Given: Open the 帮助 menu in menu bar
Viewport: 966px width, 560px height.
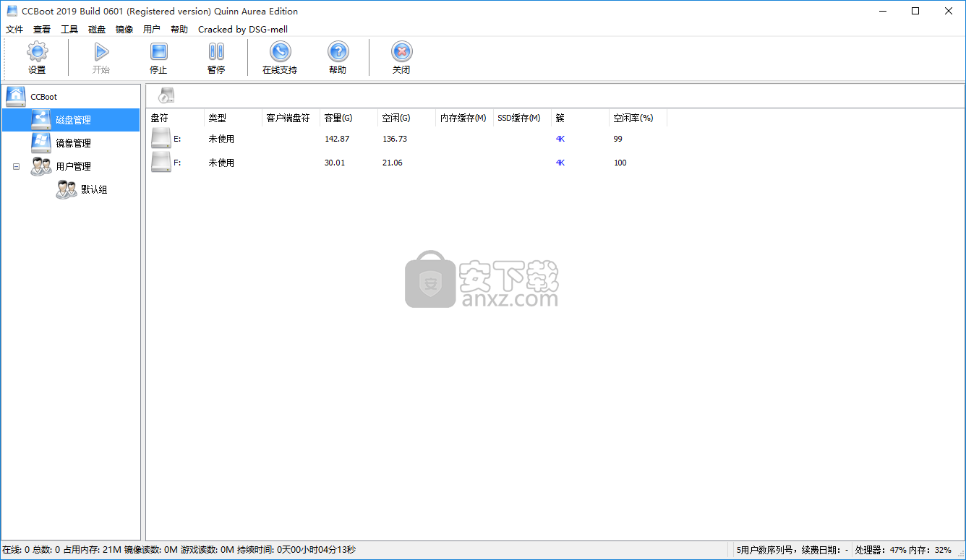Looking at the screenshot, I should coord(179,30).
